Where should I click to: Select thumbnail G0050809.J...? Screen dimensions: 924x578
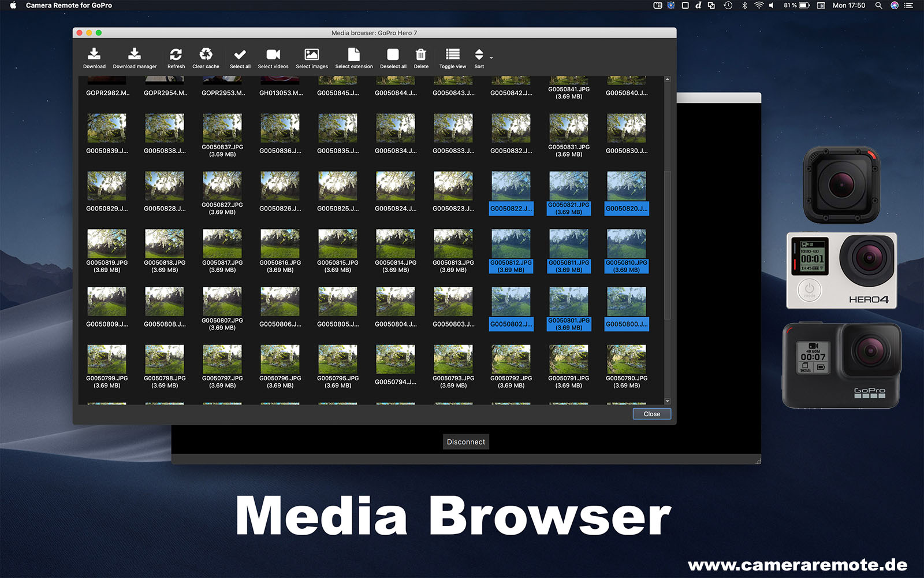click(107, 302)
